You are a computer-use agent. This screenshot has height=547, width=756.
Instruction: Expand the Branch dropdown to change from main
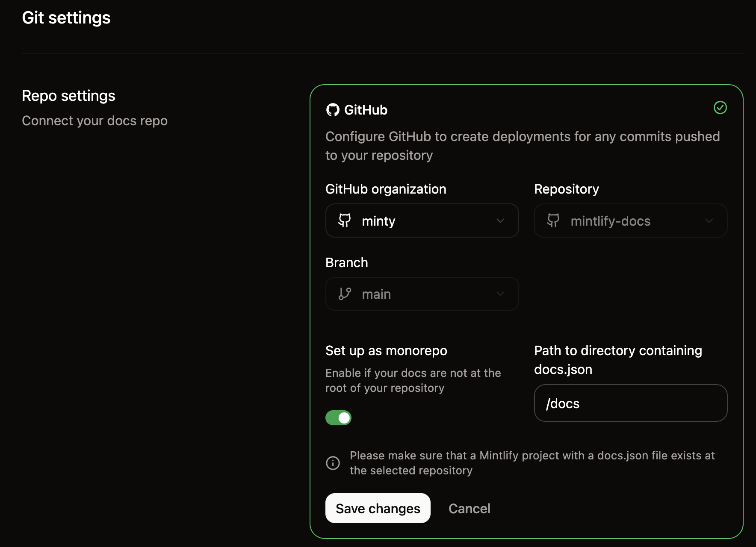[422, 294]
